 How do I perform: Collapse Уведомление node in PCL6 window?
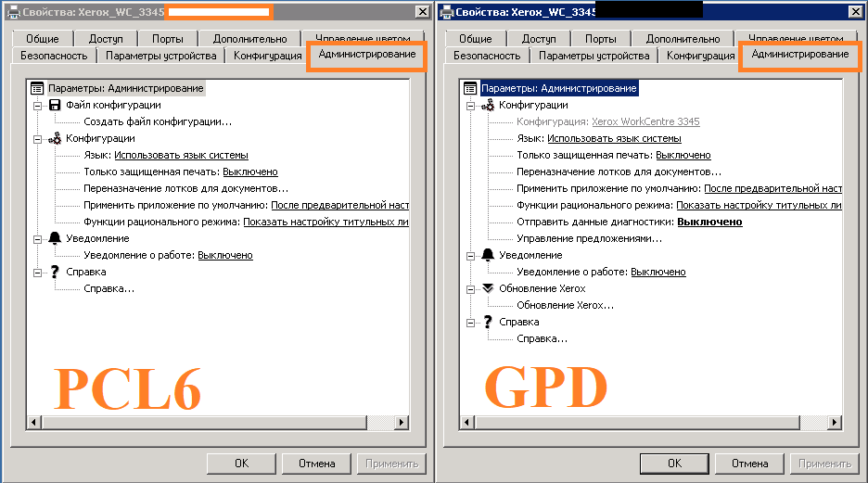coord(37,239)
